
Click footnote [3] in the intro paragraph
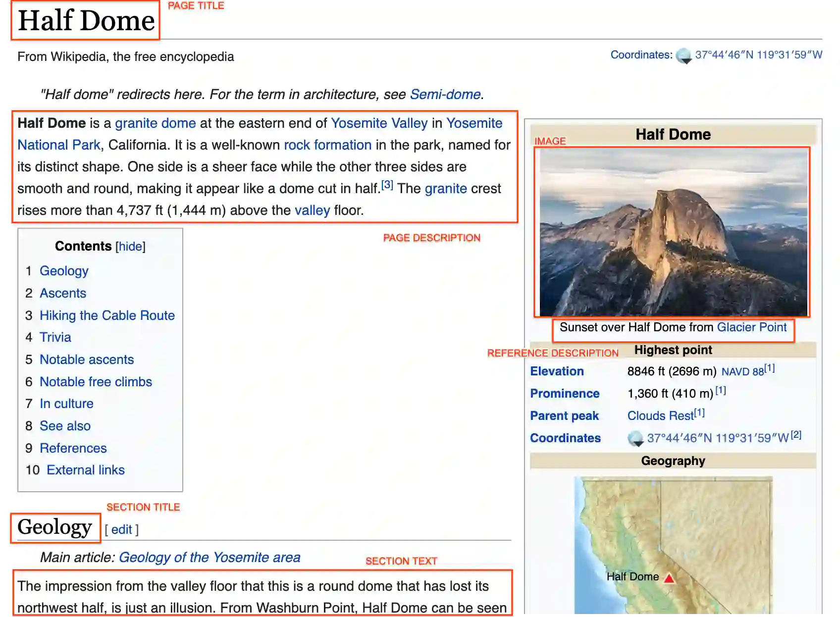387,185
